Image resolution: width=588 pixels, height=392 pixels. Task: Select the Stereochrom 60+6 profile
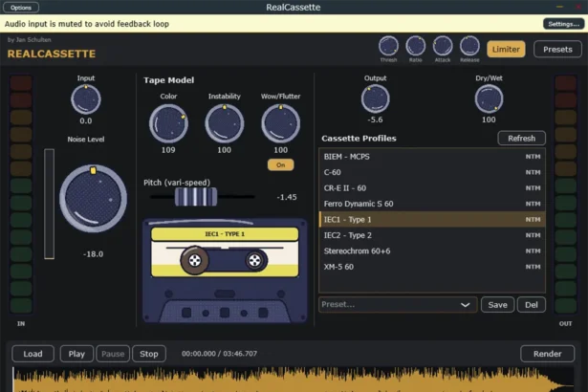pyautogui.click(x=432, y=250)
